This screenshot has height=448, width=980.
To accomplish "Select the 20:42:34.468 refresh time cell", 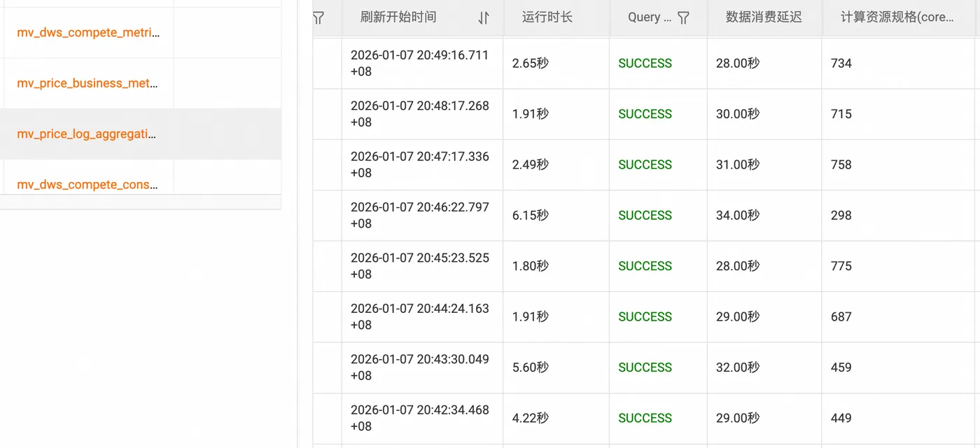I will (420, 418).
